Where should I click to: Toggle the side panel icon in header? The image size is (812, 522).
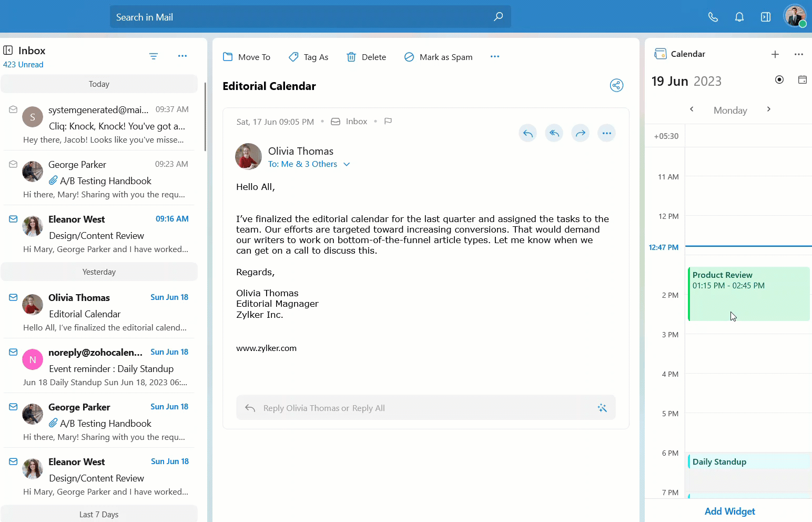[x=766, y=17]
